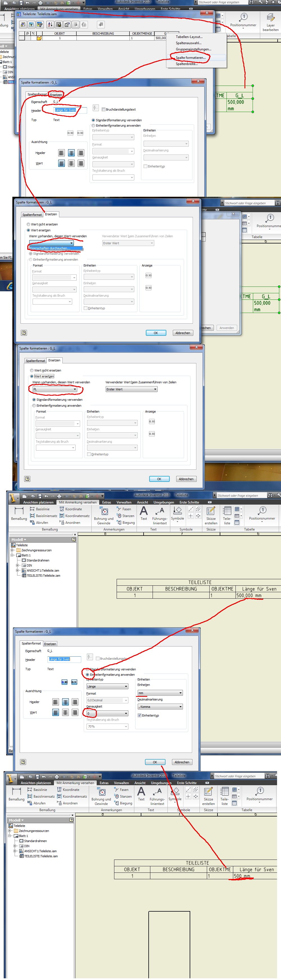281x980 pixels.
Task: Choose Tabellen-Layout... from the context menu
Action: coord(189,37)
